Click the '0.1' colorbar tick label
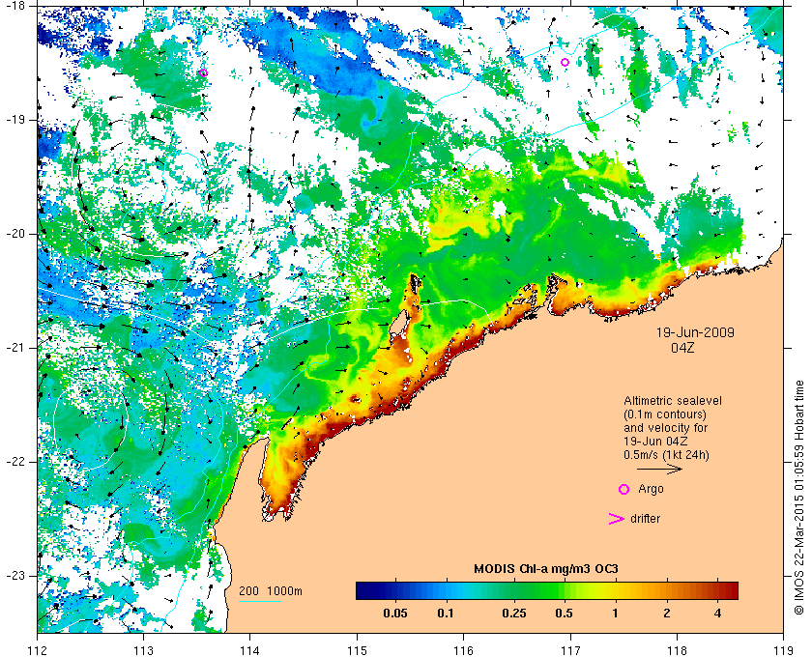812x657 pixels. click(446, 614)
